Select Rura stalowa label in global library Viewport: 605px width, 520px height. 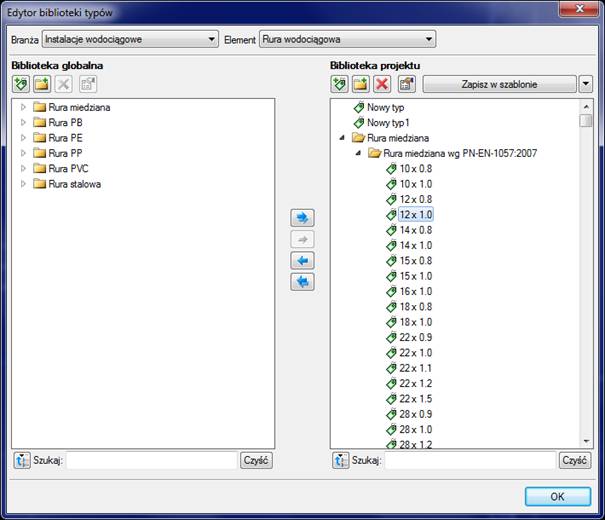click(75, 184)
